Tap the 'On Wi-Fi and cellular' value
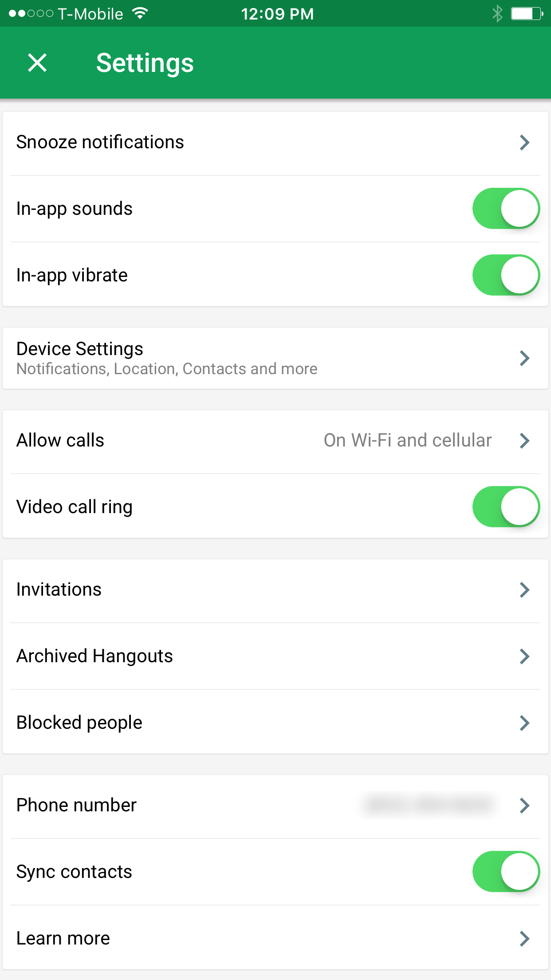Viewport: 551px width, 980px height. click(408, 440)
